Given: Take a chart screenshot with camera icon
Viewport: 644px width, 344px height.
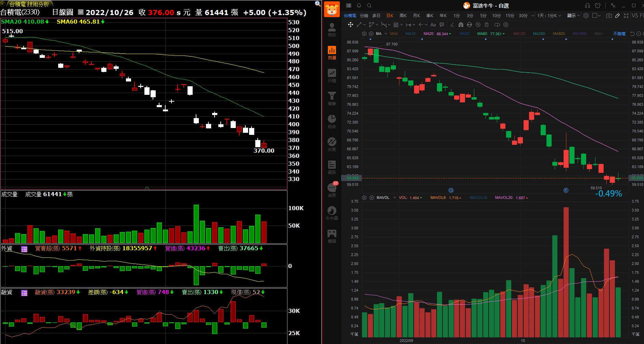Looking at the screenshot, I should (x=609, y=16).
